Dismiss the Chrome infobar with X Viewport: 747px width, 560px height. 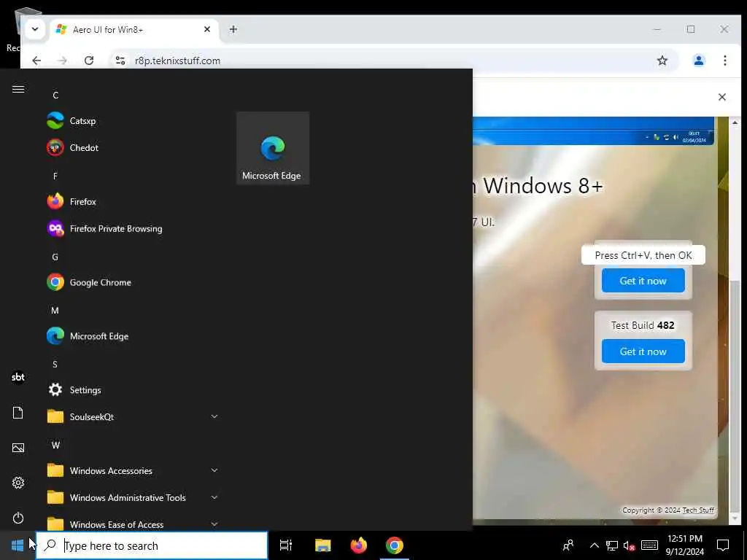[721, 97]
